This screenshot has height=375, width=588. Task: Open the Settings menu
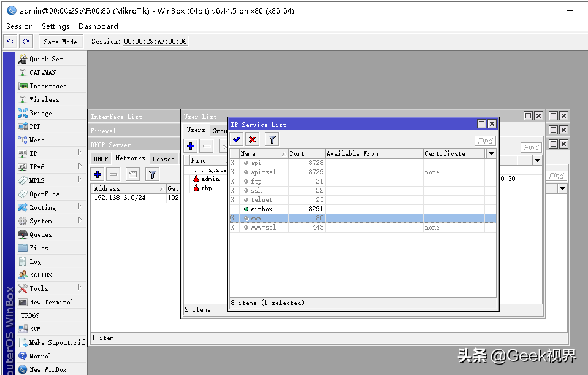pyautogui.click(x=56, y=26)
